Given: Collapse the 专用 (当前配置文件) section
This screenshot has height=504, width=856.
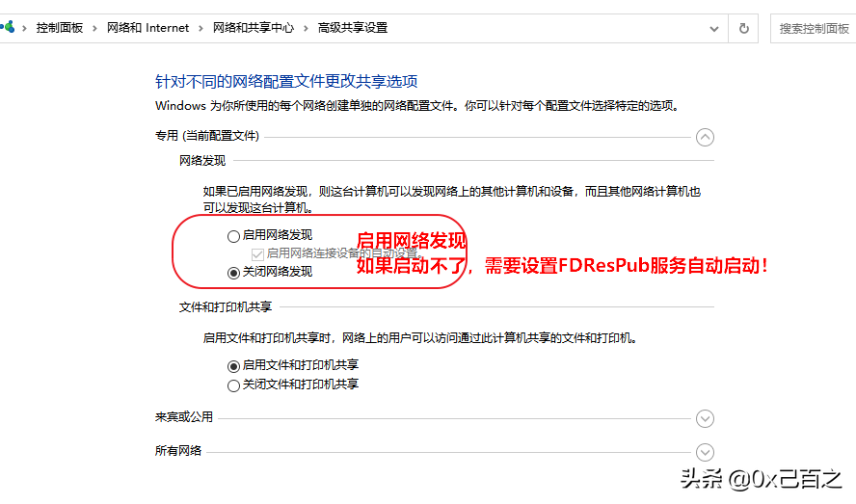Looking at the screenshot, I should click(x=705, y=137).
